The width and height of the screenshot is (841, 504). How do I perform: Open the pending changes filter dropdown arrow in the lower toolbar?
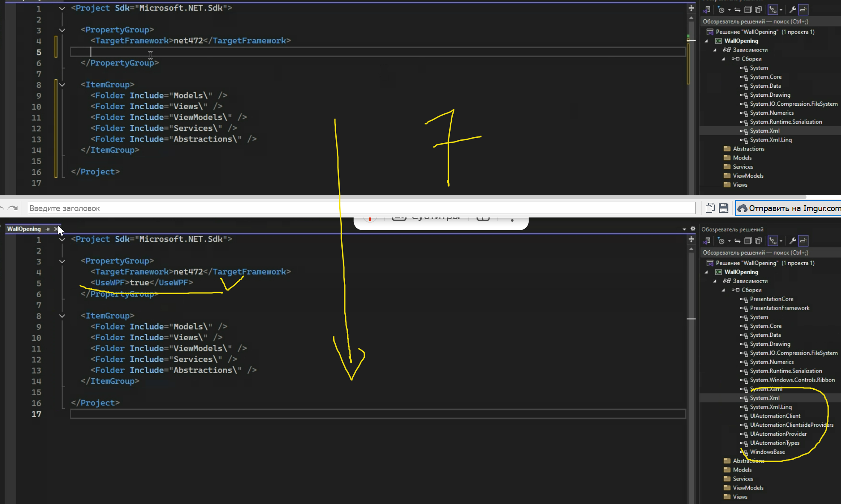click(x=729, y=241)
